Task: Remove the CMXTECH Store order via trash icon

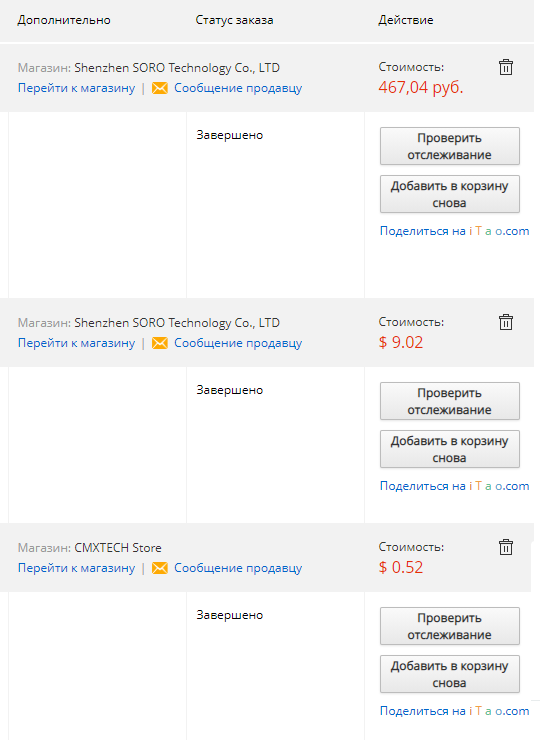Action: (x=506, y=547)
